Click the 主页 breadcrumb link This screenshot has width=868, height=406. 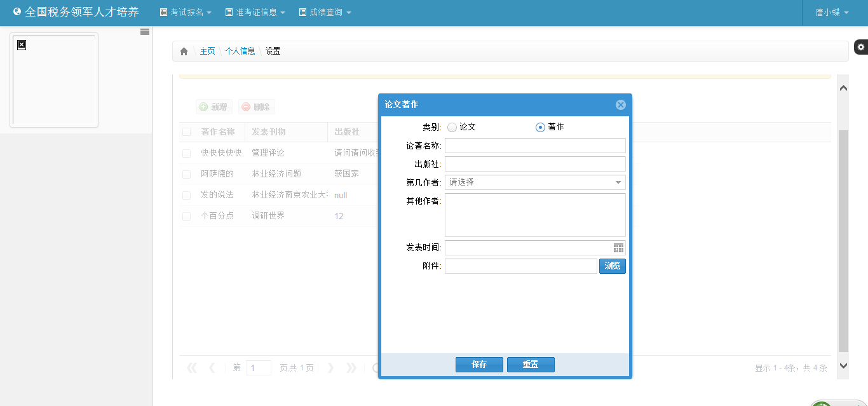click(208, 51)
